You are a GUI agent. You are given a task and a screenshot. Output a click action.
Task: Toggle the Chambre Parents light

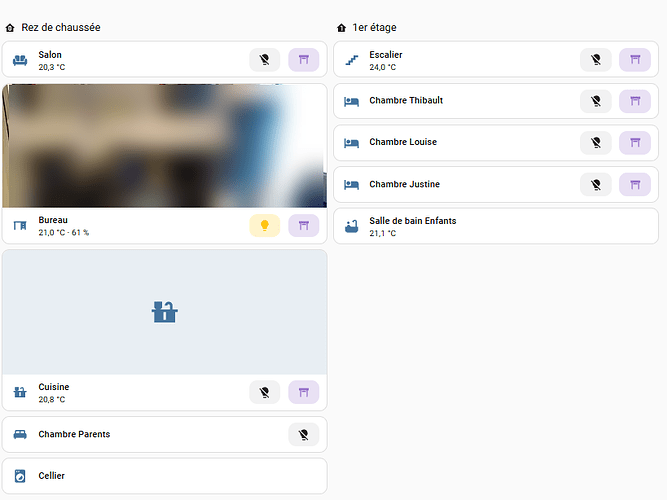pos(303,435)
